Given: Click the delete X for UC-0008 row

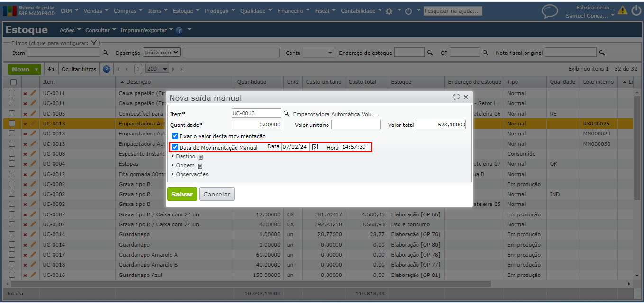Looking at the screenshot, I should click(25, 154).
